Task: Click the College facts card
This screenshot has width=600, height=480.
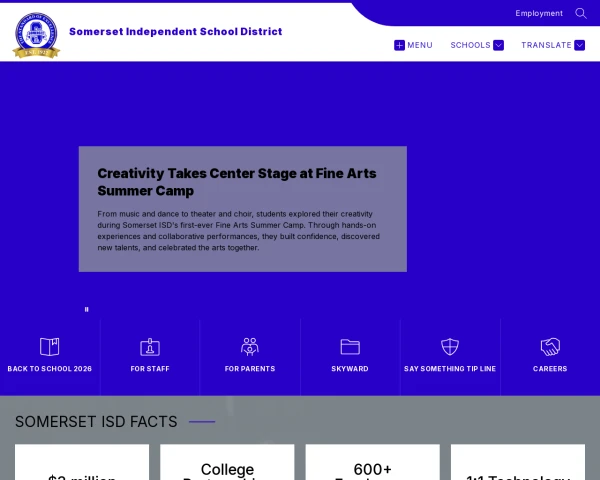Action: pos(227,462)
